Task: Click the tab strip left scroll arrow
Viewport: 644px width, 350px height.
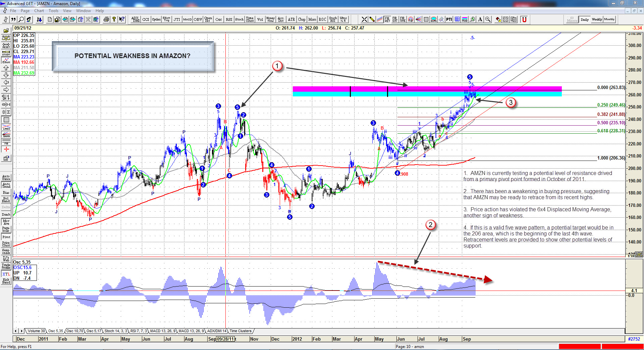Action: 16,331
